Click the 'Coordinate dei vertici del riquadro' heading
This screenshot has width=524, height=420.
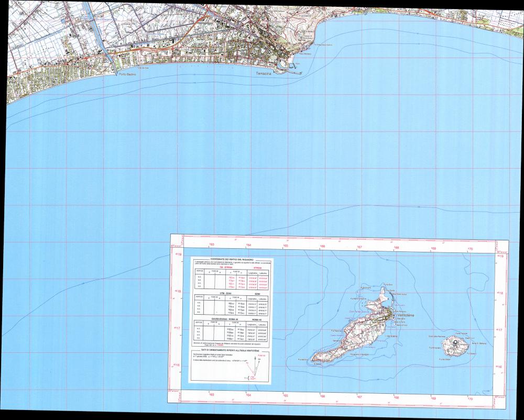(x=231, y=259)
